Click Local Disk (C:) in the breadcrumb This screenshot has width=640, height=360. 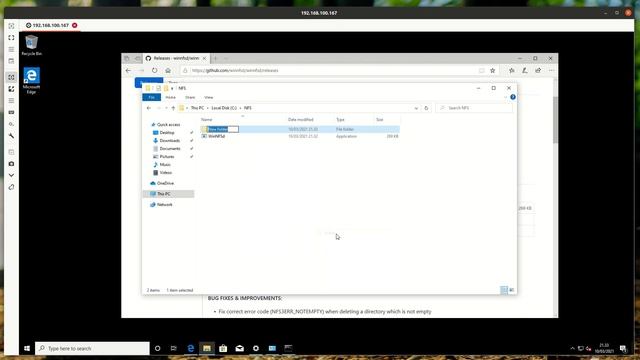tap(224, 108)
